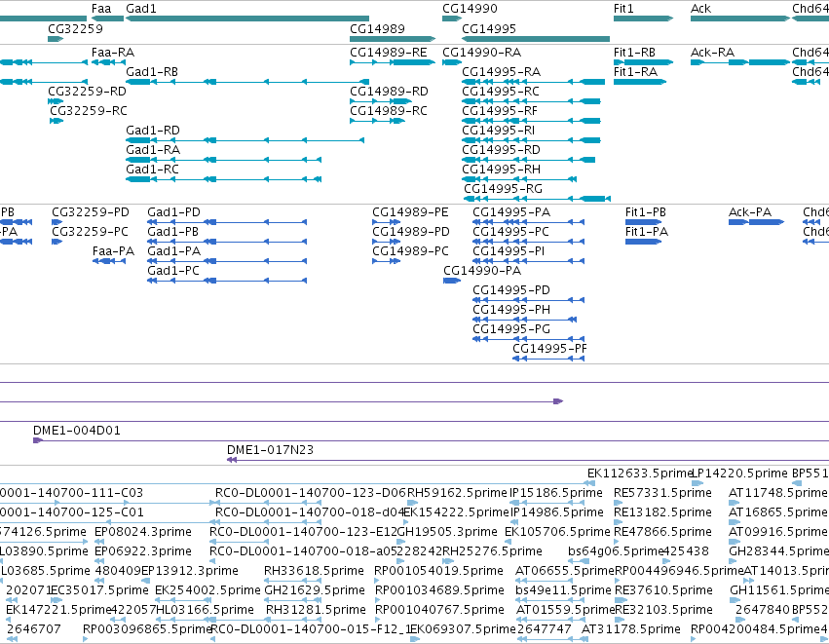Click protein CG14990-PA

point(482,271)
